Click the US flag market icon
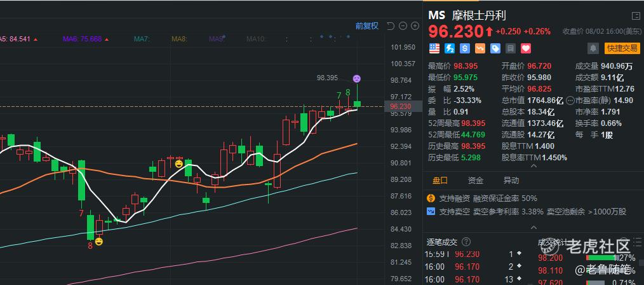This screenshot has height=285, width=644. point(434,48)
